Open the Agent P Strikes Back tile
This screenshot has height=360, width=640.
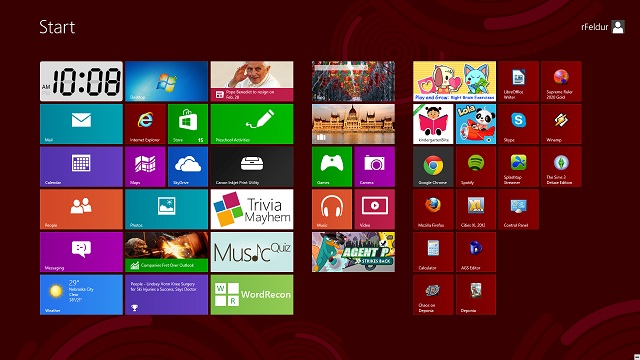click(x=353, y=252)
